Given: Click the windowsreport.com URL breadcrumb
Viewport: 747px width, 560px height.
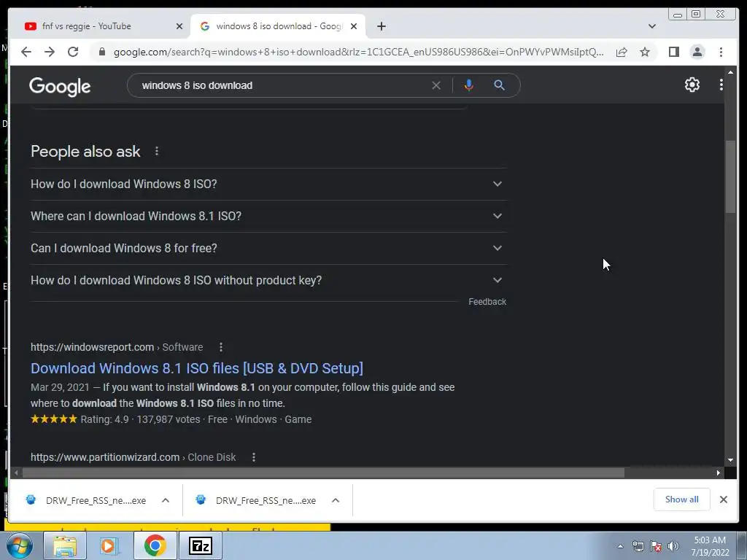Looking at the screenshot, I should click(x=117, y=347).
